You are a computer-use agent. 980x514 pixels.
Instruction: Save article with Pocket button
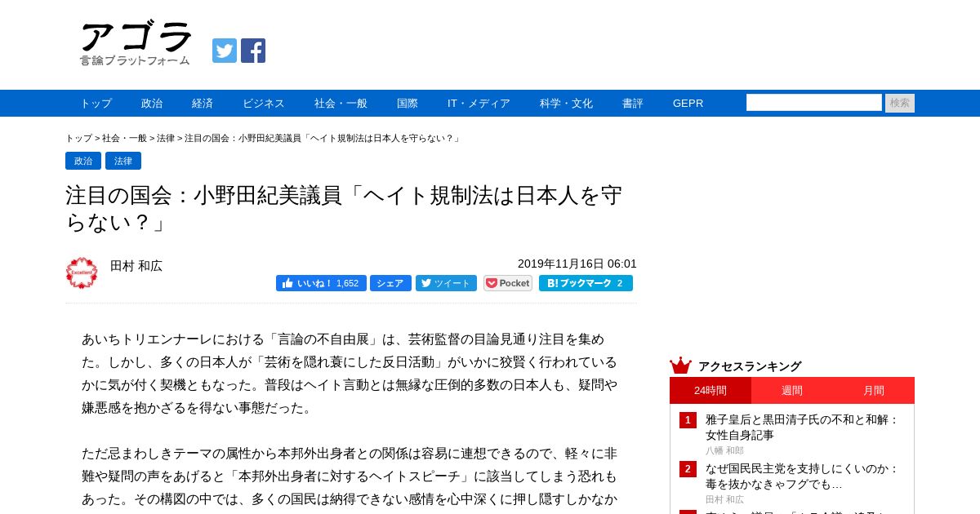click(x=508, y=283)
